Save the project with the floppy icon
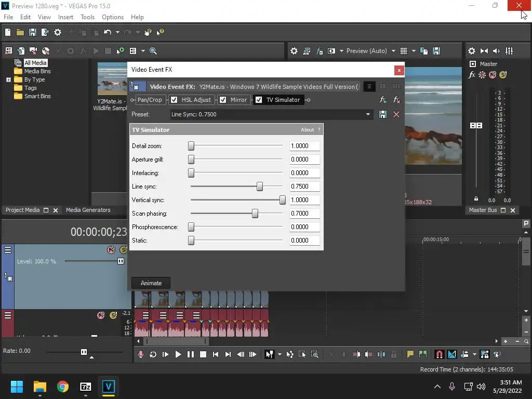Screen dimensions: 532x399 click(33, 32)
